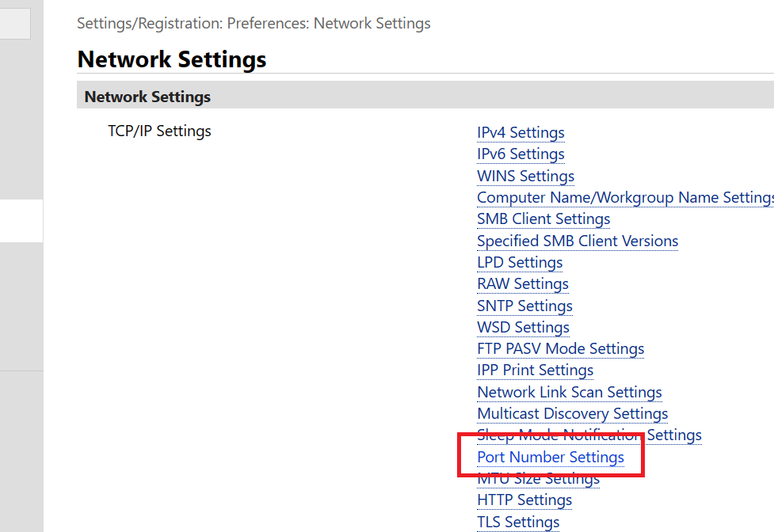Open HTTP Settings
Image resolution: width=774 pixels, height=532 pixels.
tap(524, 500)
